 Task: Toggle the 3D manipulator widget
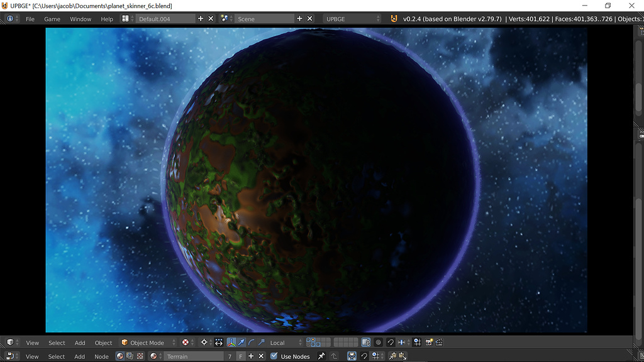[231, 343]
